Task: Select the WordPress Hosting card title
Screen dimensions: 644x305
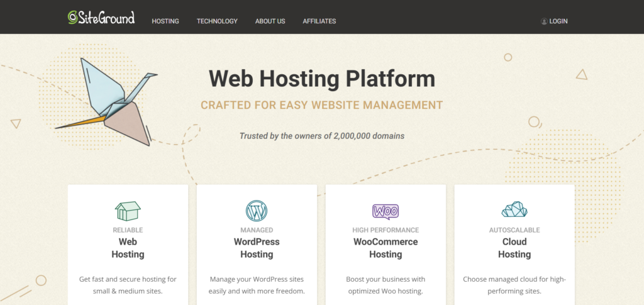Action: [257, 248]
